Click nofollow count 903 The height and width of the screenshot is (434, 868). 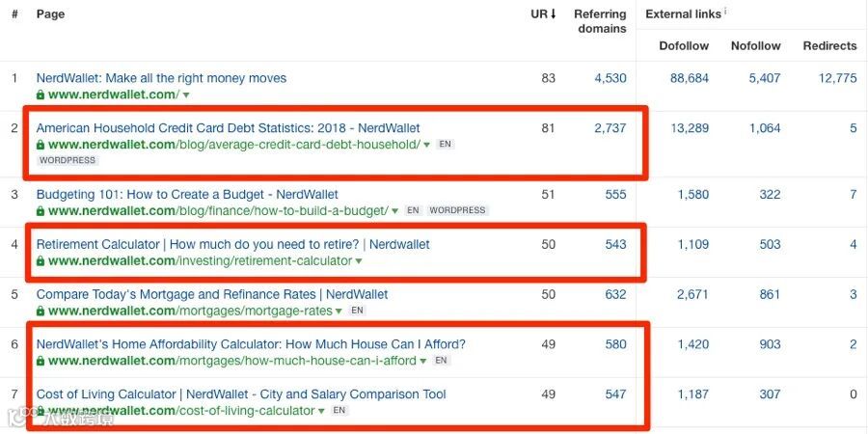tap(770, 344)
